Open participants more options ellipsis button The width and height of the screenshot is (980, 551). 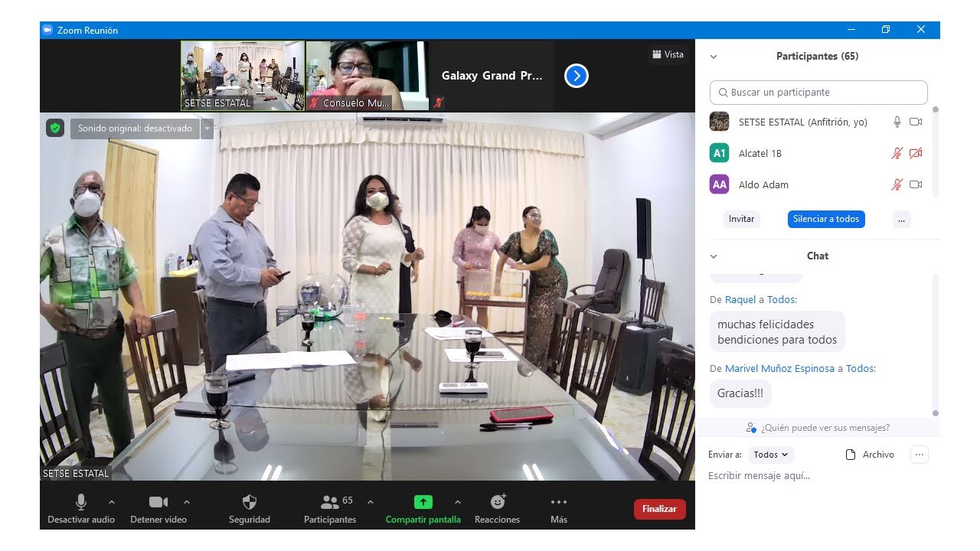(x=901, y=219)
